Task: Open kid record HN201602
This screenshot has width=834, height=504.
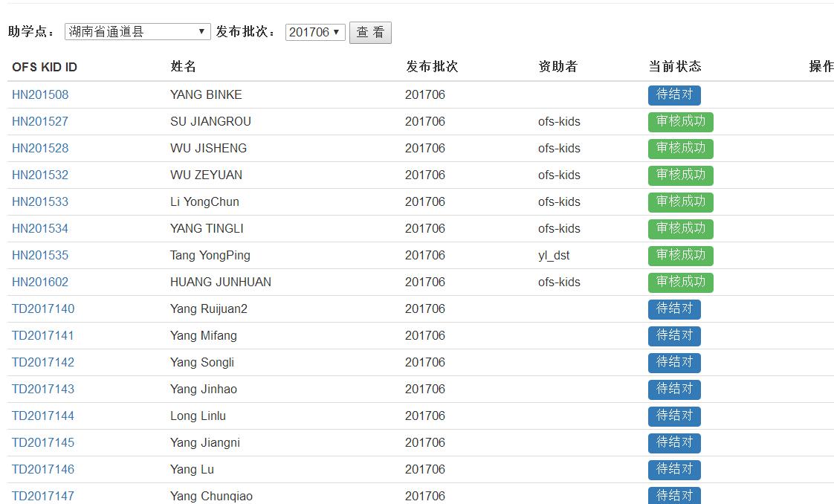Action: click(40, 282)
